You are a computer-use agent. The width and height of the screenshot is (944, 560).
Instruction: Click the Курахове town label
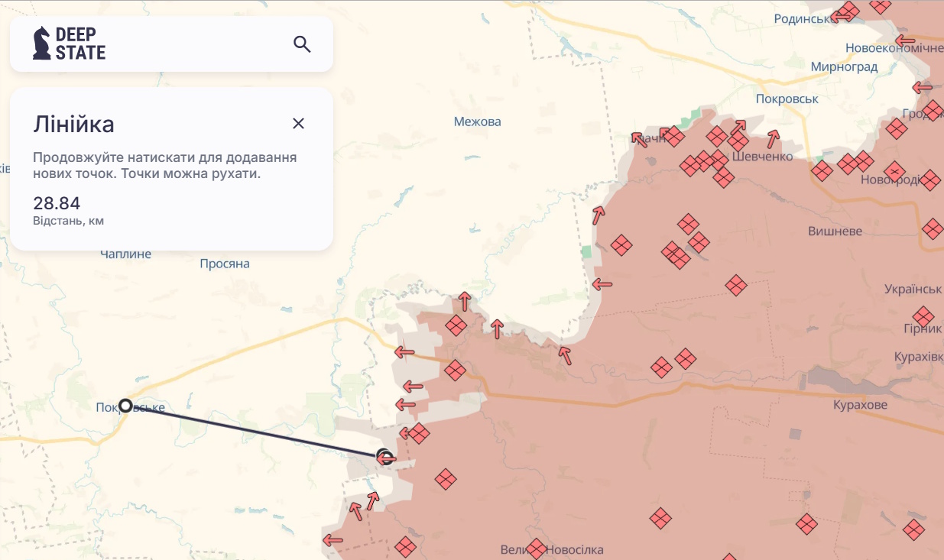coord(860,405)
